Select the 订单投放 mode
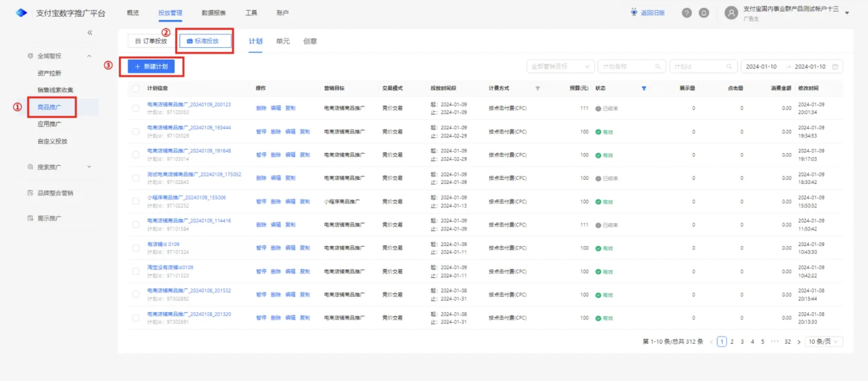Screen dimensions: 868x381 coord(151,41)
